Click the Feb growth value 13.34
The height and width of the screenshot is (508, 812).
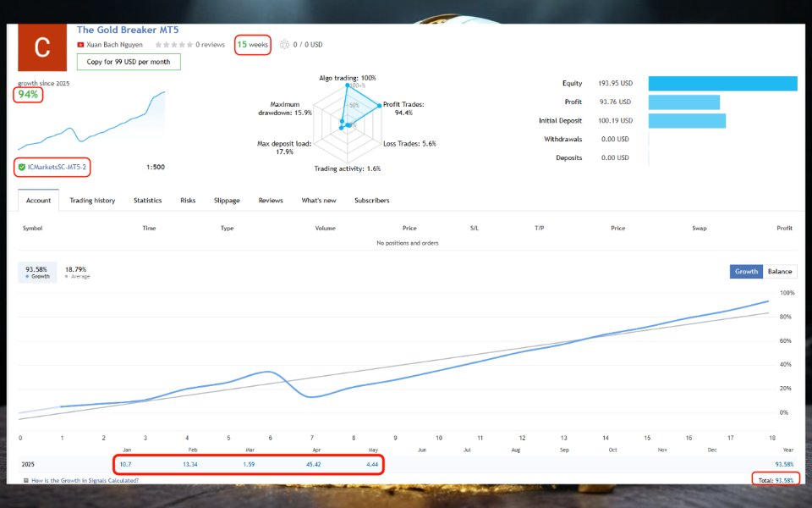click(190, 465)
